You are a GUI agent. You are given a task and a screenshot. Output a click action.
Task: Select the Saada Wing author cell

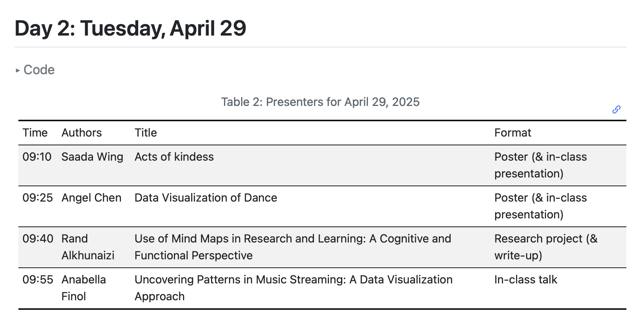(x=92, y=157)
